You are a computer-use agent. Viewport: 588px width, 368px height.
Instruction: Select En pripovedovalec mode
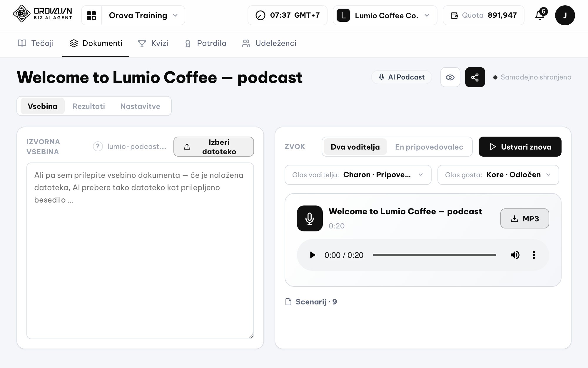[x=429, y=147]
